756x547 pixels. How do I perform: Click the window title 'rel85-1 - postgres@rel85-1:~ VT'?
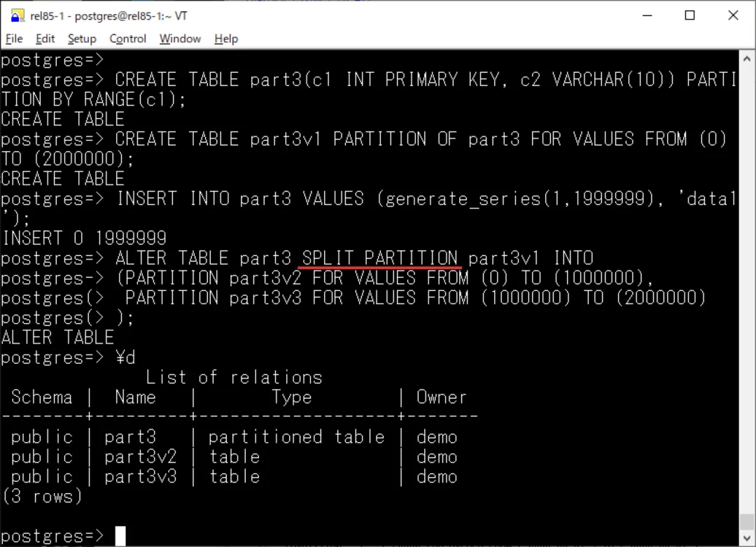(108, 16)
